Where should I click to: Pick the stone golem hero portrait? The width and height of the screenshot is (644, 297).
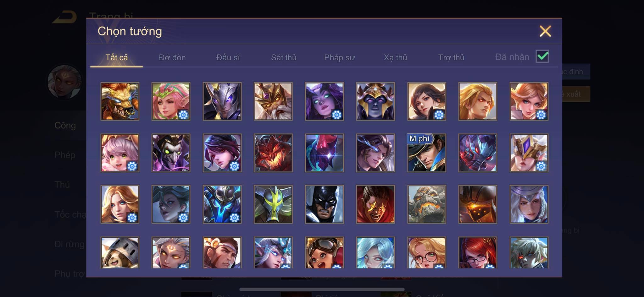426,204
